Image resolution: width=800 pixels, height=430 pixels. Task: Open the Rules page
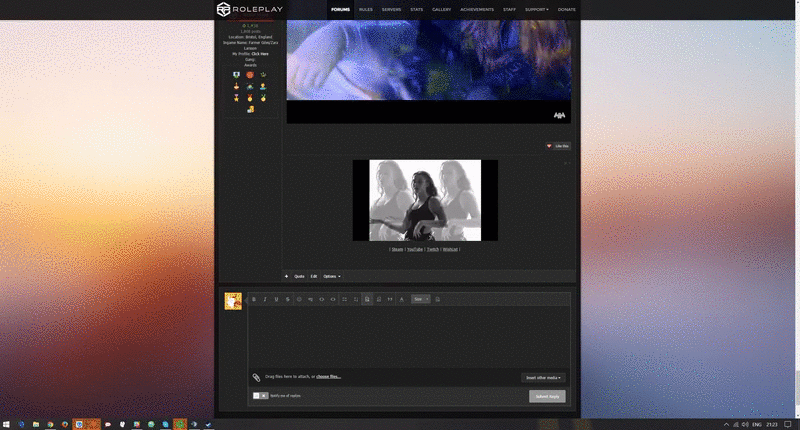tap(366, 10)
